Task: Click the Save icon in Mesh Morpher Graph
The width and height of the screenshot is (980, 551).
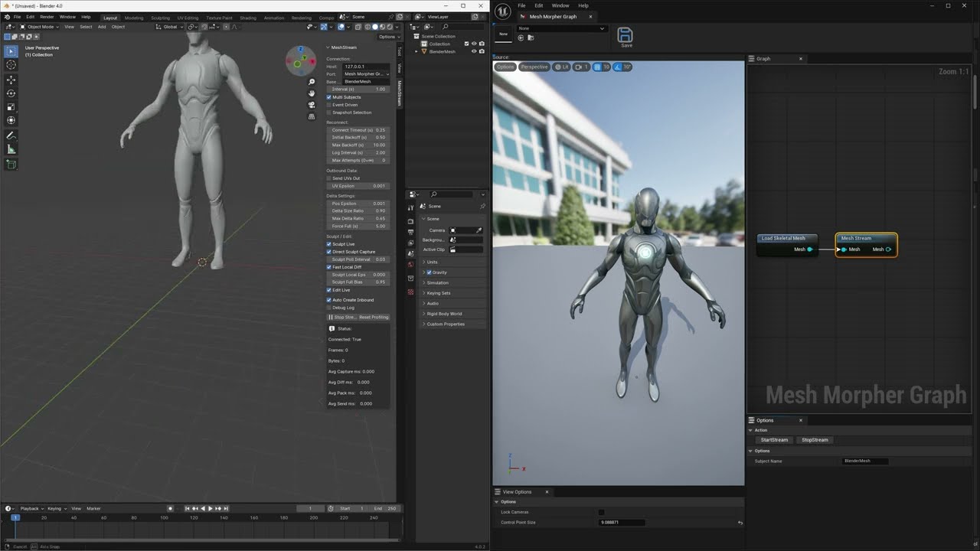Action: pyautogui.click(x=626, y=37)
